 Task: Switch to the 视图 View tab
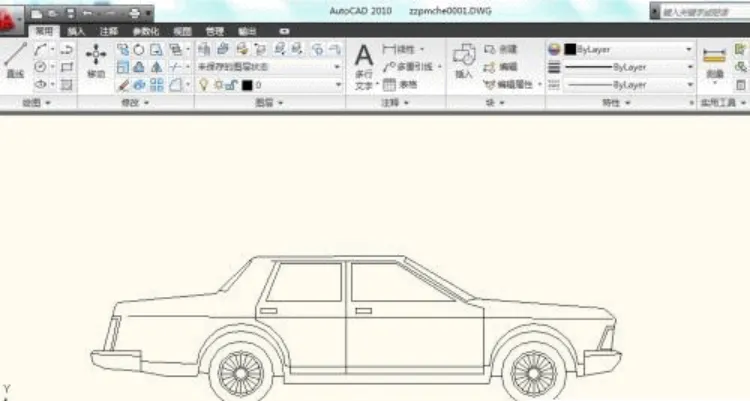tap(182, 31)
